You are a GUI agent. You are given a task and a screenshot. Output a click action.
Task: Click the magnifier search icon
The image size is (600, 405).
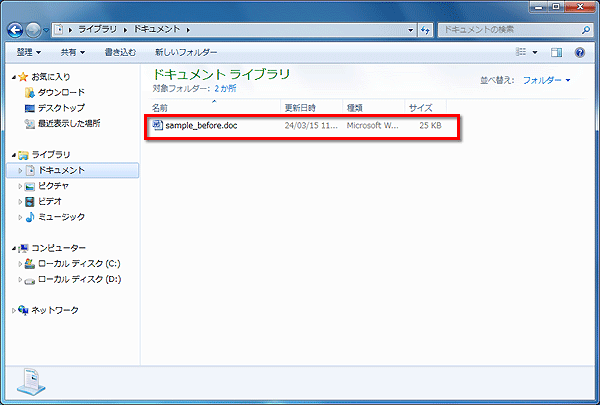(x=585, y=30)
